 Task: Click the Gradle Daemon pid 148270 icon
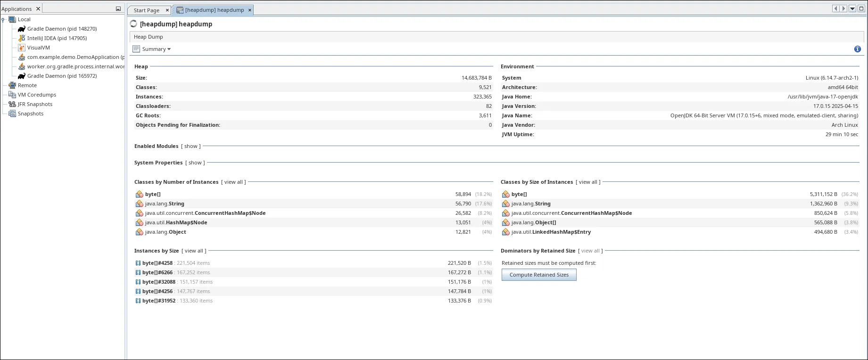[x=22, y=29]
